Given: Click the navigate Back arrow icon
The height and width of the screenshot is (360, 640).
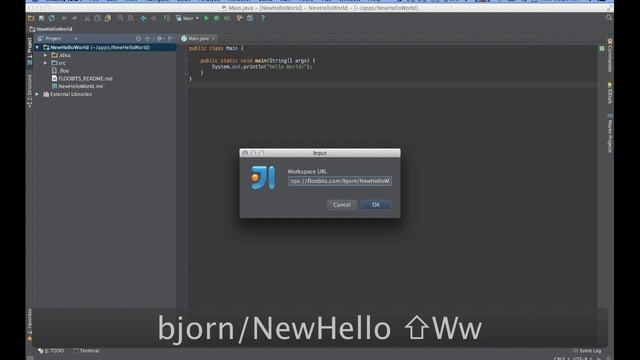Looking at the screenshot, I should point(143,18).
